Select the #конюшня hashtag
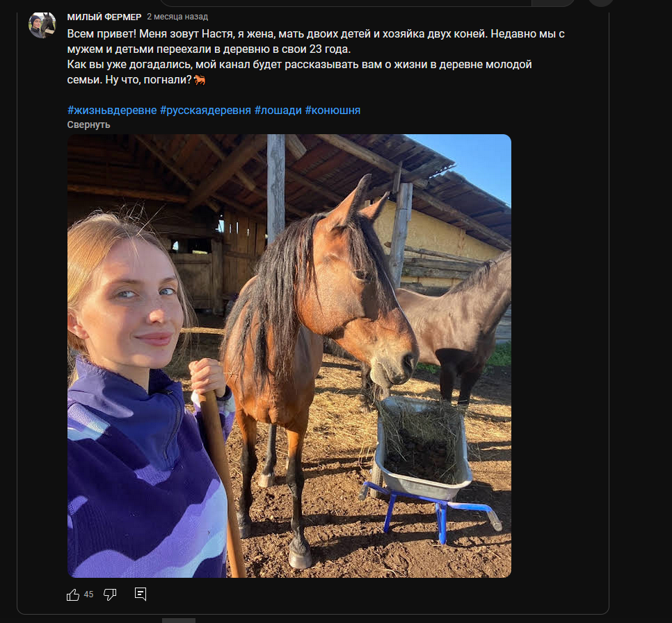The image size is (672, 623). (333, 111)
